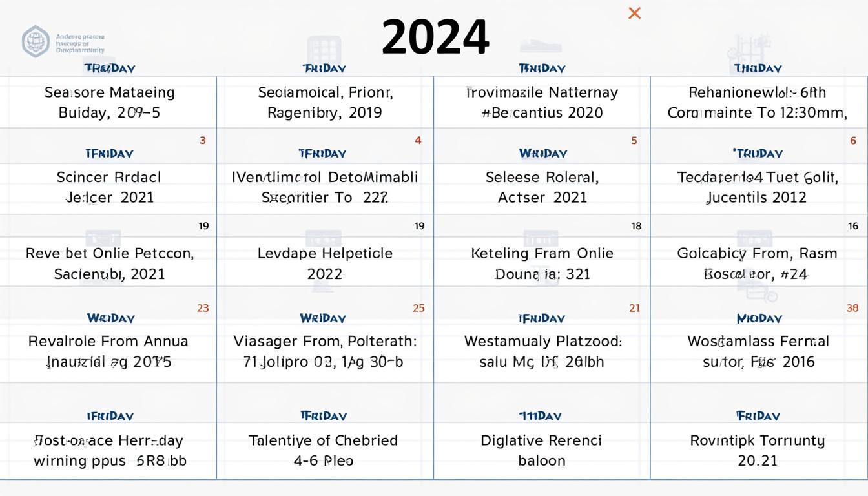
Task: Open the 'Rovintipk Torrunty 20.21' event
Action: [x=758, y=450]
